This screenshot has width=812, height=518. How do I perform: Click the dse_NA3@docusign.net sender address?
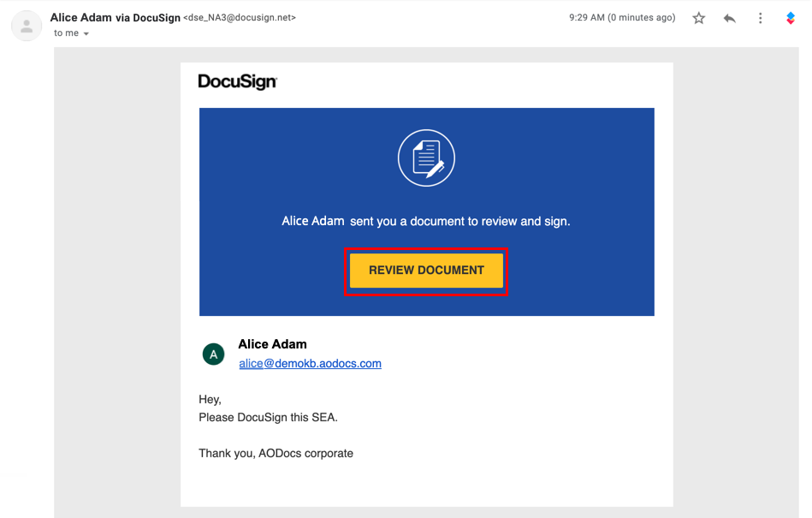click(240, 18)
